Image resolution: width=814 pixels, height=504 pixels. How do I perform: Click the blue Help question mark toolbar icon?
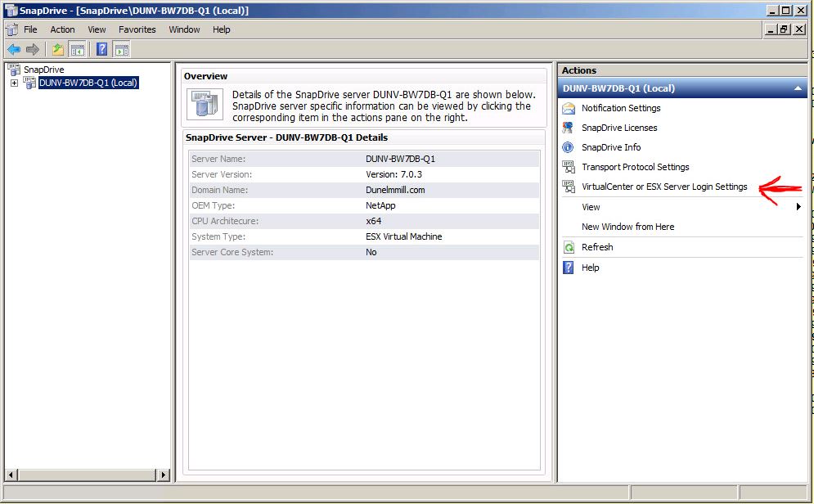click(102, 49)
